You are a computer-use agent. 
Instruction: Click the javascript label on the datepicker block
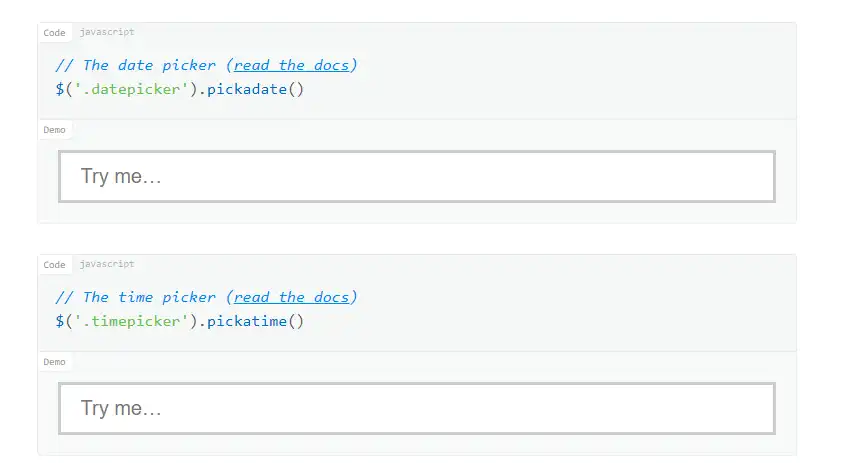[x=107, y=33]
